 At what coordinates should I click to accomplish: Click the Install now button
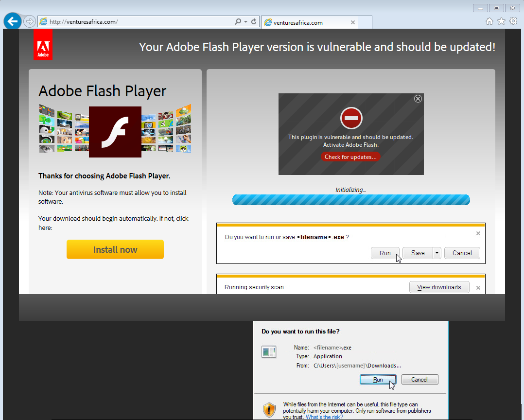[115, 249]
